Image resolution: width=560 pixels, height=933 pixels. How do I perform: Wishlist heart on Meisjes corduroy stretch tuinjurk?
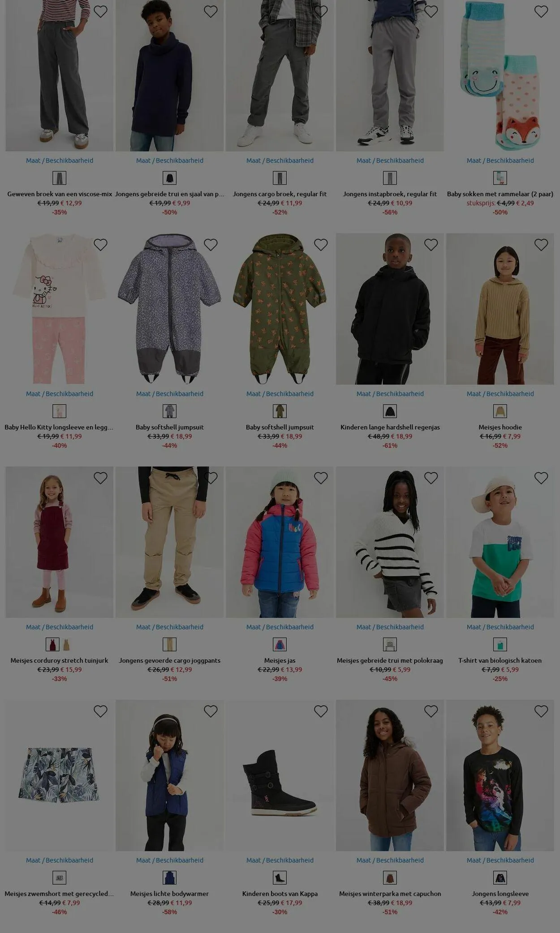click(x=100, y=478)
